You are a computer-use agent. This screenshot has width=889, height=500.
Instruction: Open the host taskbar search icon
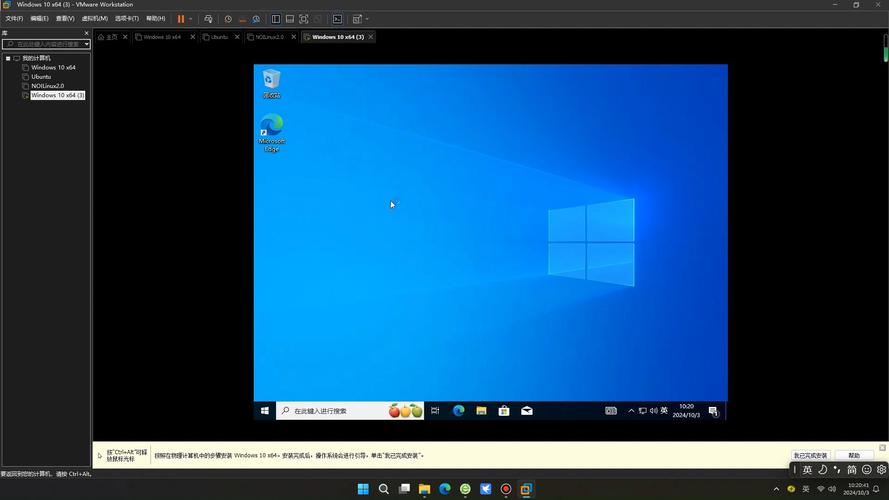point(384,489)
